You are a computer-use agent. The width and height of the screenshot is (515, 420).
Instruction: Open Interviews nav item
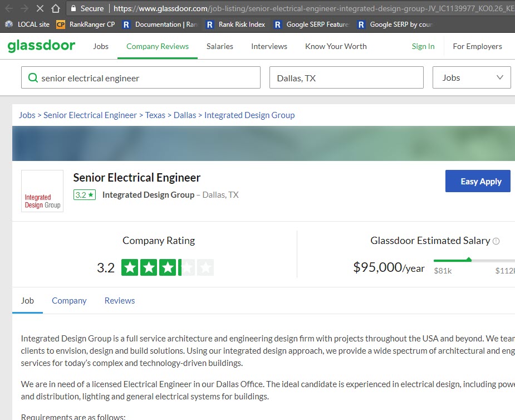pyautogui.click(x=269, y=46)
